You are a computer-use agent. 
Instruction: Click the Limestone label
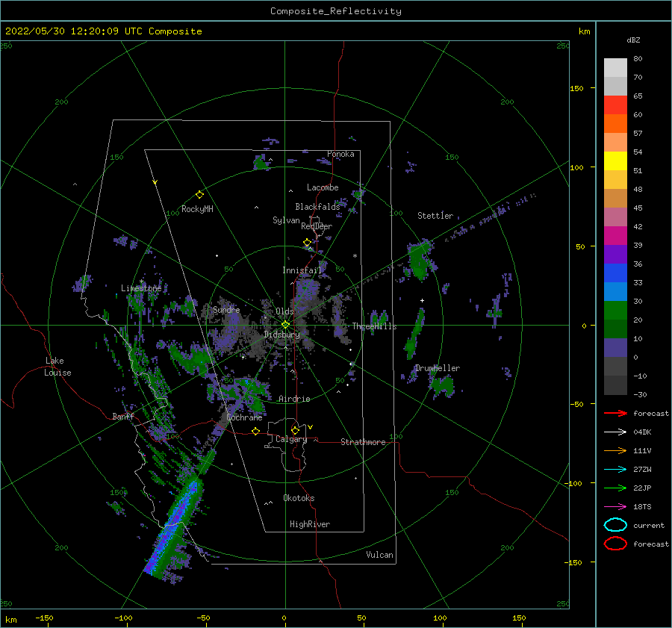click(x=141, y=288)
